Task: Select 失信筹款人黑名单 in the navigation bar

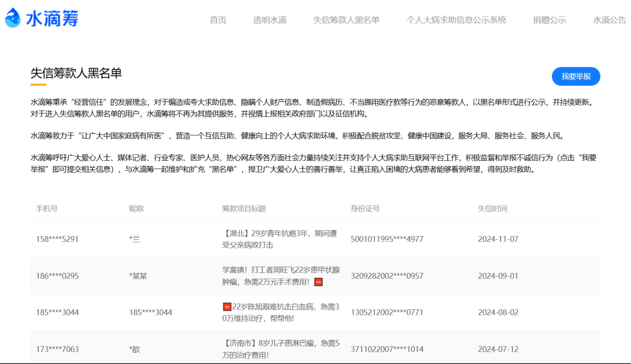Action: (x=346, y=20)
